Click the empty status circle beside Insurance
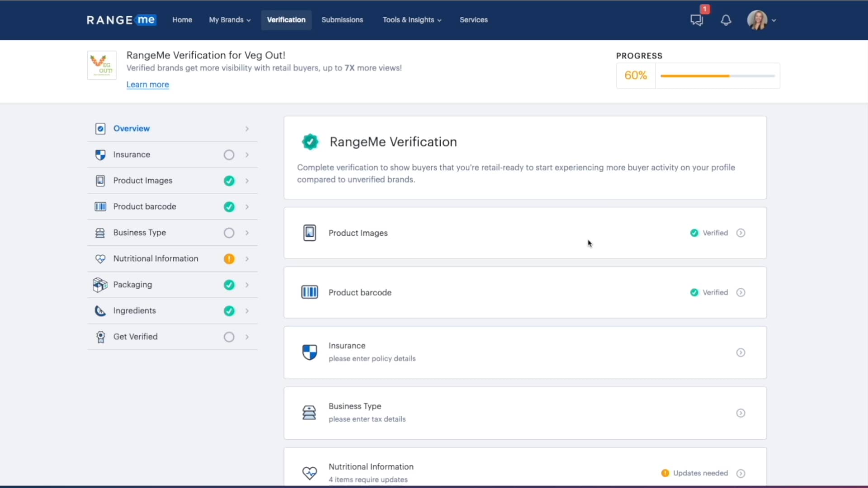The height and width of the screenshot is (488, 868). point(228,155)
